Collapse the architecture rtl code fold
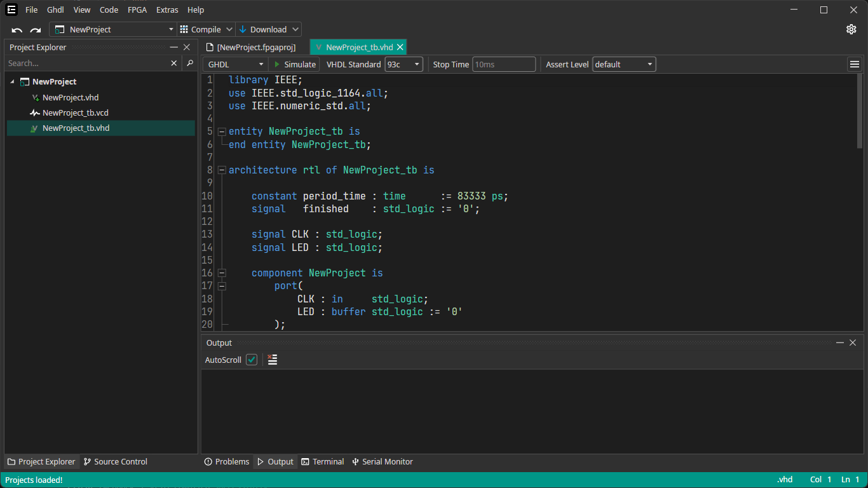 tap(221, 170)
